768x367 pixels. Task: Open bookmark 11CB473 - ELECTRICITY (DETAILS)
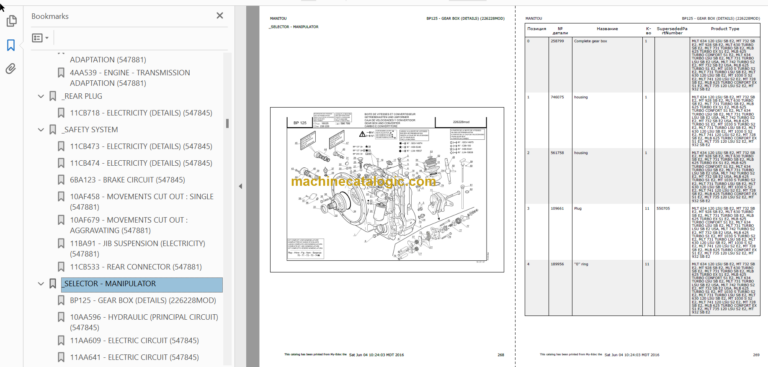tap(141, 146)
